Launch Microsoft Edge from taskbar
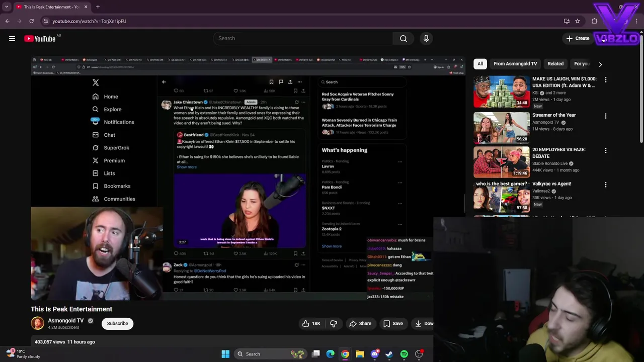The width and height of the screenshot is (644, 362). [x=331, y=354]
